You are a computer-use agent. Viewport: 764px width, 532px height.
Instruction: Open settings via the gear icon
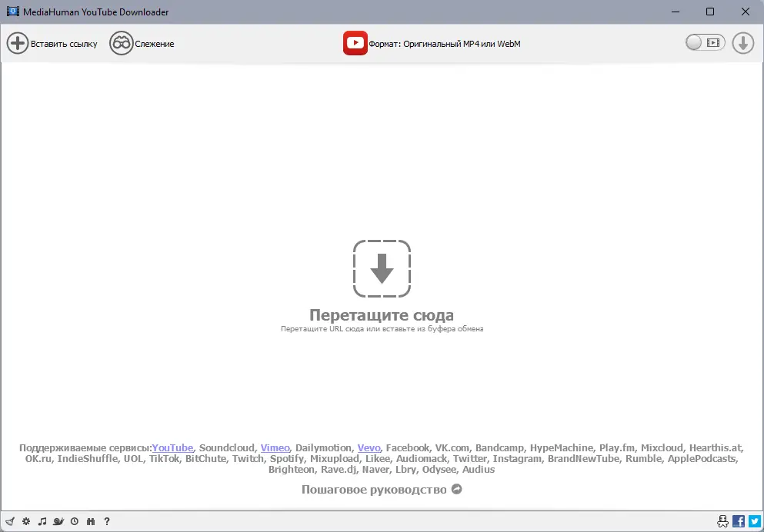25,521
